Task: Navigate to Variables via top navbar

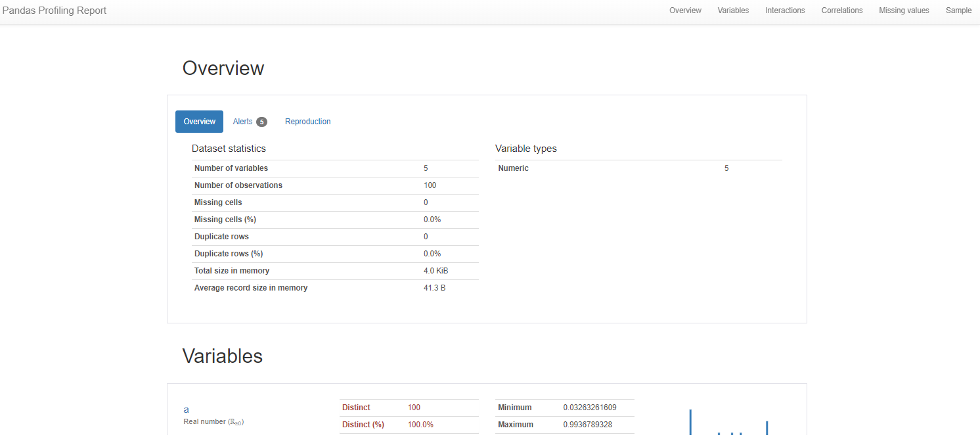Action: [x=733, y=10]
